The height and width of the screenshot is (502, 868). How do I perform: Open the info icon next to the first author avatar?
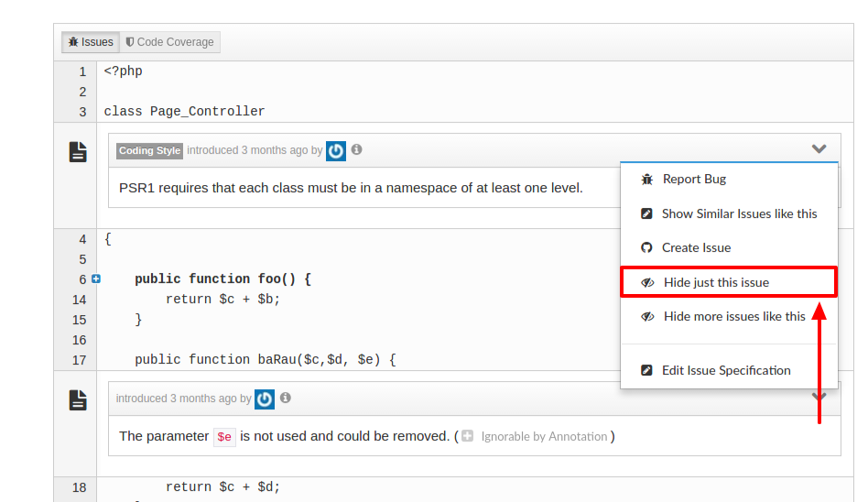click(x=357, y=149)
